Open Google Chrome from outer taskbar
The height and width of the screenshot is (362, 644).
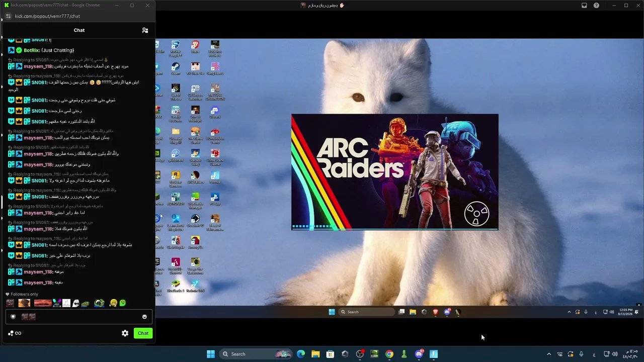pyautogui.click(x=389, y=354)
